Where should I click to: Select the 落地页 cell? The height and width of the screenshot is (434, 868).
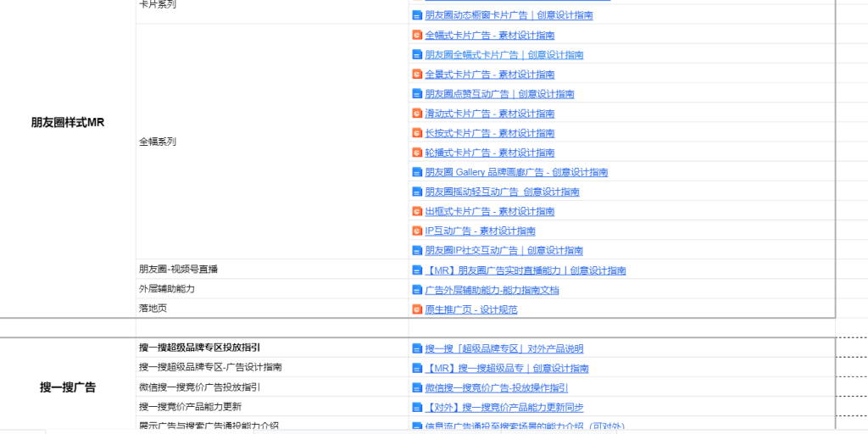click(x=272, y=308)
